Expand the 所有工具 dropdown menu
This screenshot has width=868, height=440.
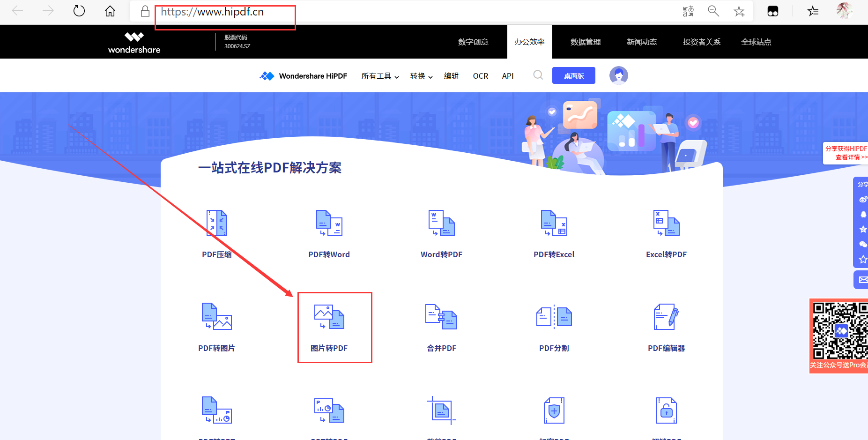380,76
